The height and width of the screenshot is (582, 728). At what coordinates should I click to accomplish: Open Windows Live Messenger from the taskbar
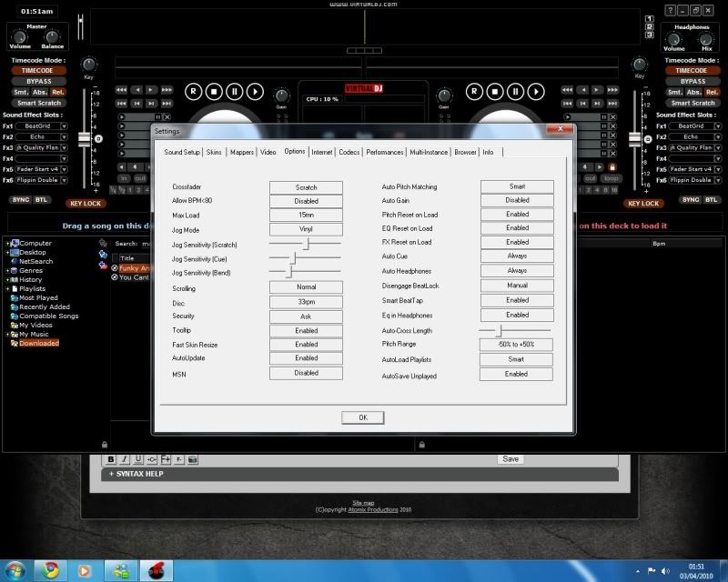[x=121, y=570]
